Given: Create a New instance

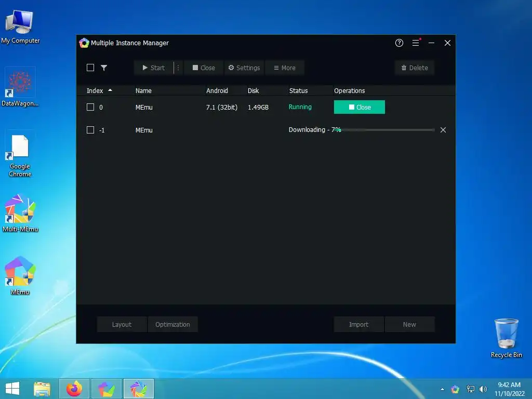Looking at the screenshot, I should point(409,324).
